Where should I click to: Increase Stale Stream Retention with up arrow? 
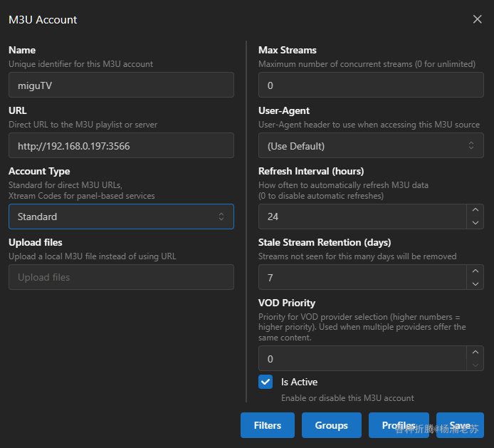(475, 271)
